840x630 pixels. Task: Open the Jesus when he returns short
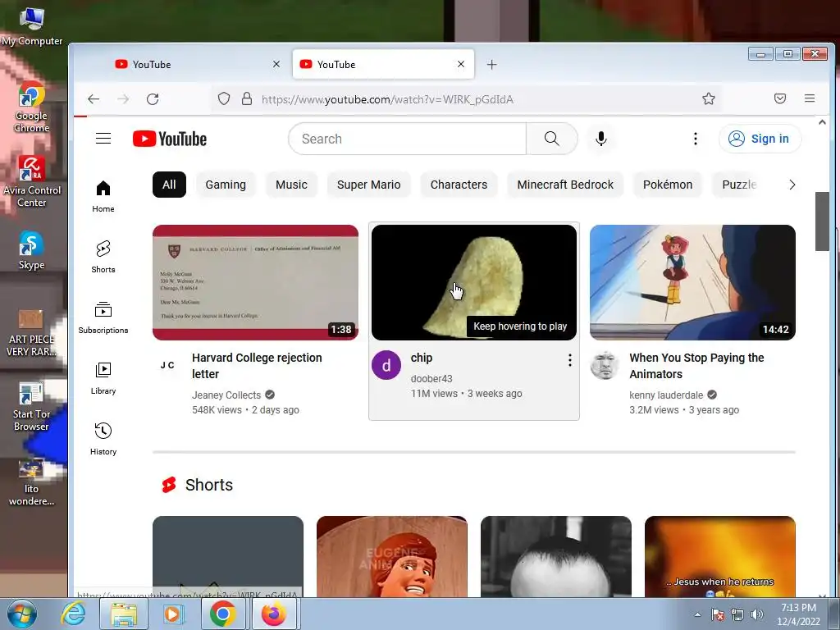pyautogui.click(x=720, y=557)
